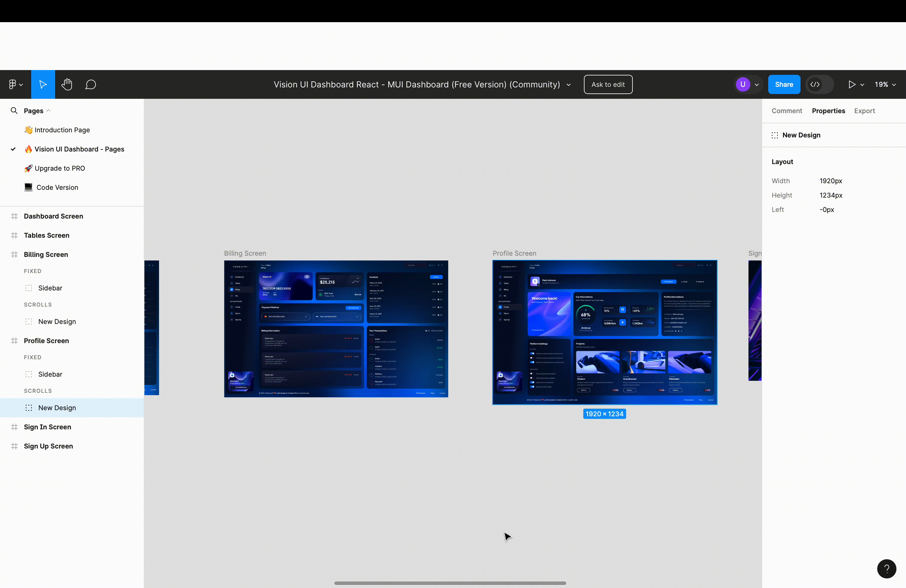Click group icon of Billing's New Design
906x588 pixels.
tap(28, 321)
